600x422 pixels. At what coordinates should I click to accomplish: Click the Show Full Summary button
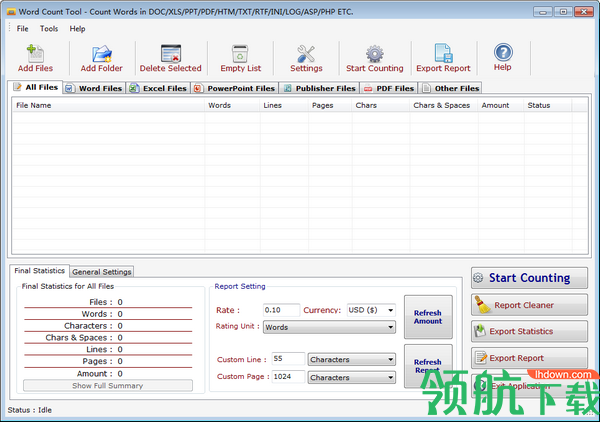pos(108,386)
